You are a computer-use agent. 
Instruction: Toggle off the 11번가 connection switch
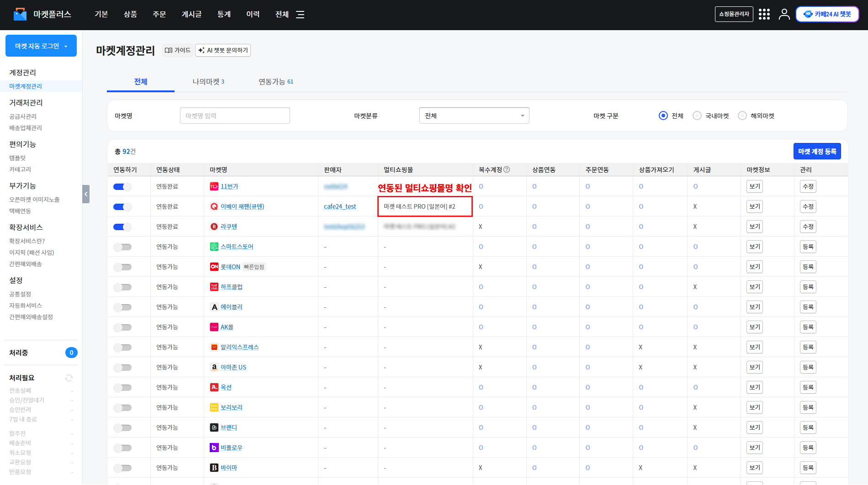pyautogui.click(x=122, y=186)
